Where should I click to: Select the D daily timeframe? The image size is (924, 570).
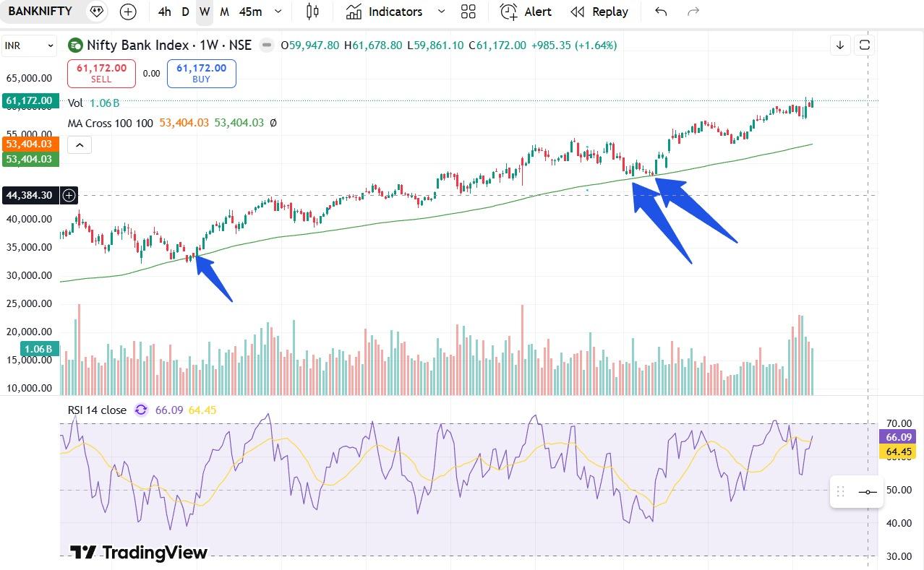coord(185,12)
